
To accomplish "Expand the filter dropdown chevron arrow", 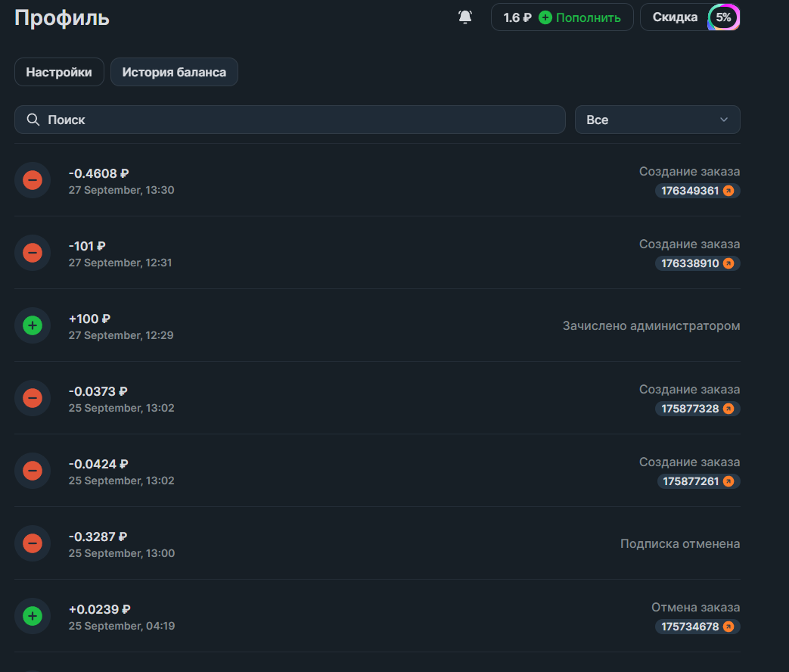I will [x=724, y=120].
